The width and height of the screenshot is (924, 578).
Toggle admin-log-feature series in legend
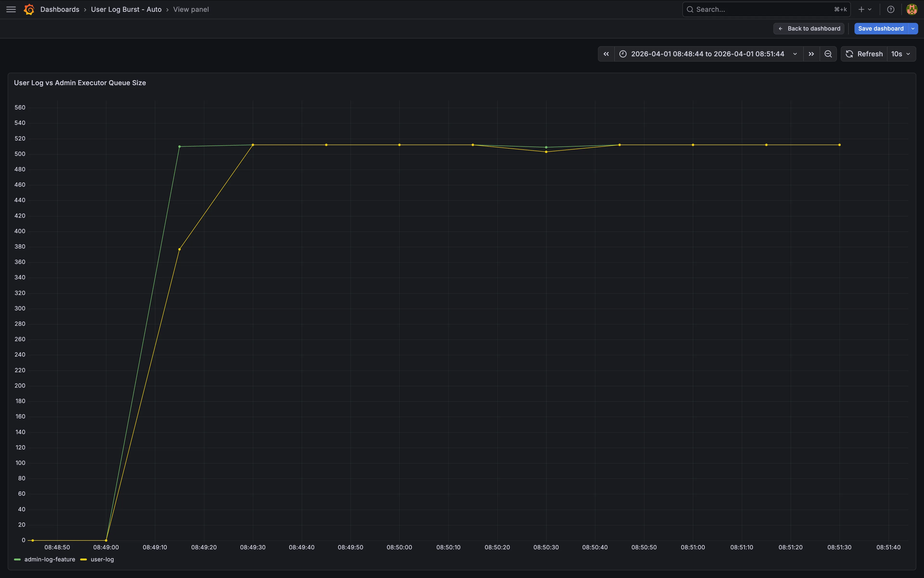pos(50,559)
